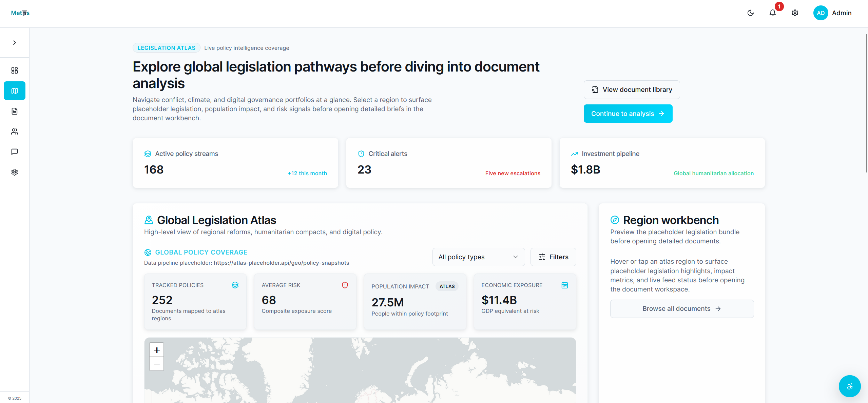868x403 pixels.
Task: Open the Filters options panel
Action: point(553,257)
